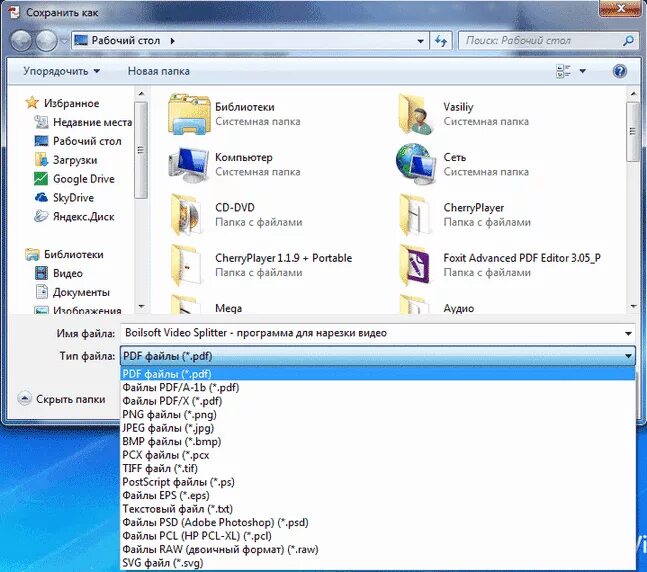The width and height of the screenshot is (647, 572).
Task: Close the Сохранить как dialog
Action: [x=620, y=8]
